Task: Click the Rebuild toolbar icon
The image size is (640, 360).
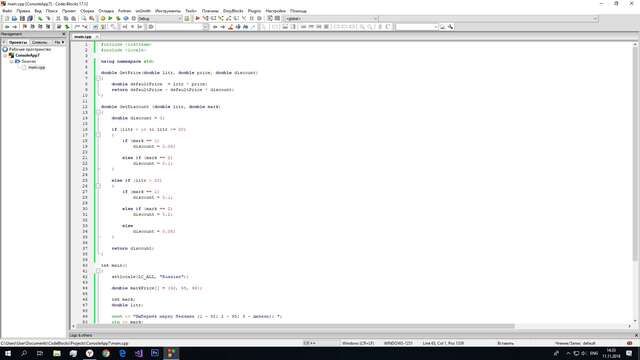Action: tap(126, 18)
